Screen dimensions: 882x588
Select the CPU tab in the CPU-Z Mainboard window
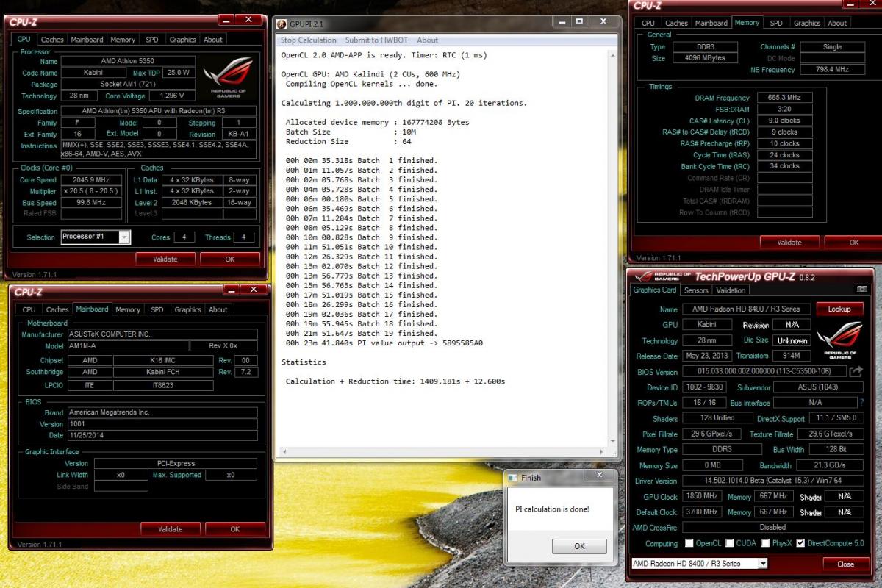coord(29,310)
